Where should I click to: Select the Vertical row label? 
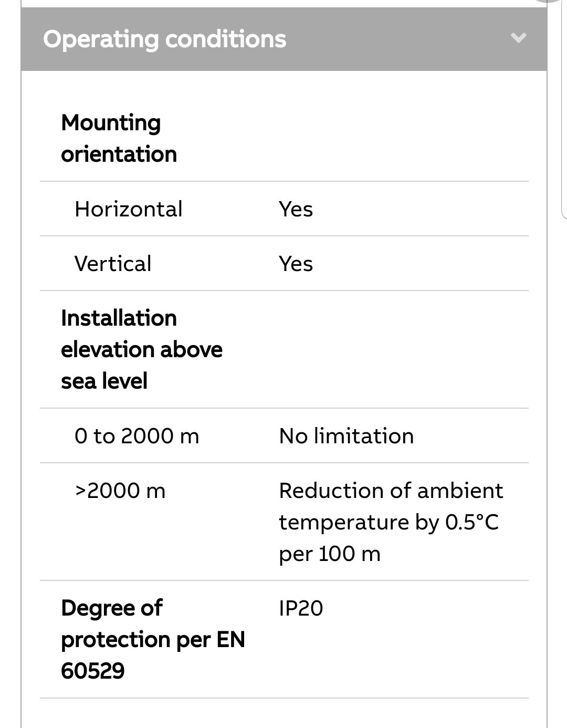click(x=113, y=264)
